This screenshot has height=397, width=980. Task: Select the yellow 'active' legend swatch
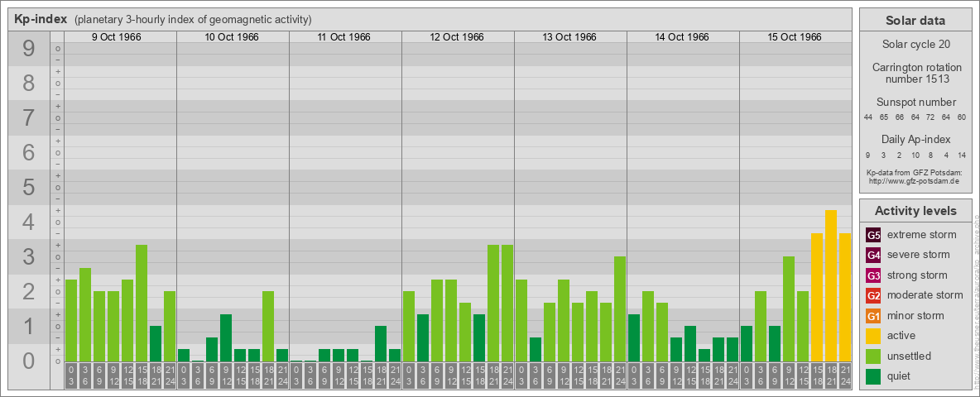(x=873, y=336)
